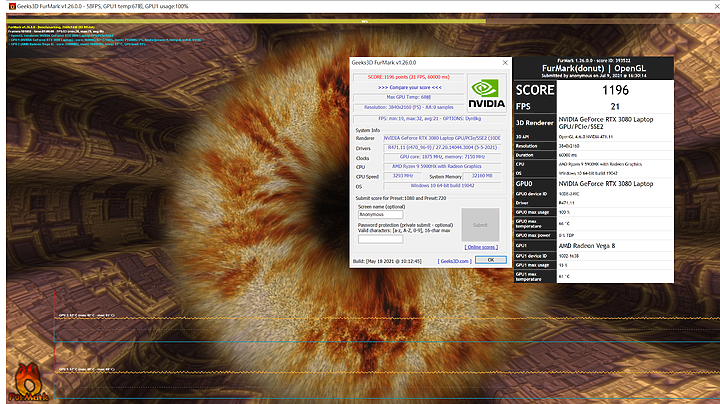This screenshot has width=720, height=404.
Task: Click the Duration value in scorecard
Action: 568,155
